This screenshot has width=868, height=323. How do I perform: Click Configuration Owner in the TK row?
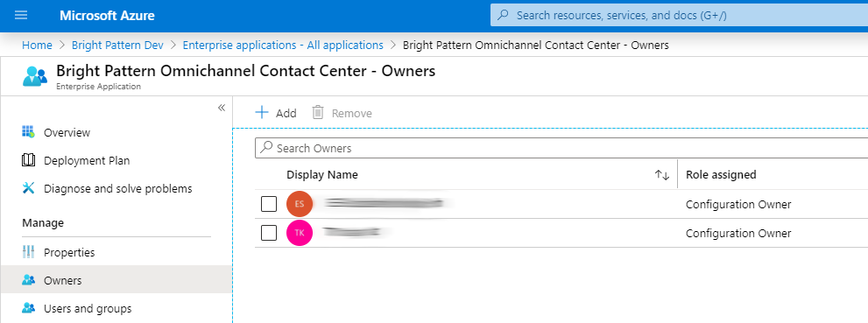pos(738,234)
